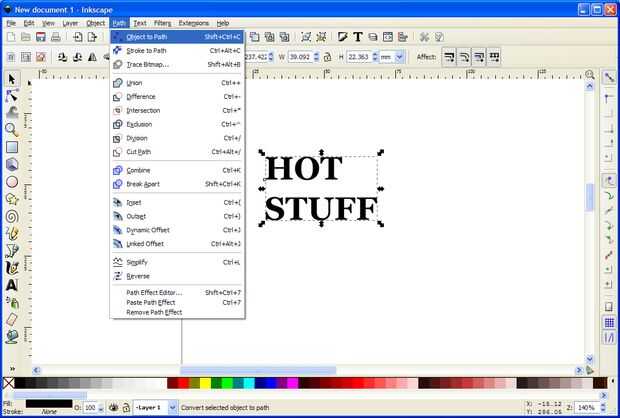620x418 pixels.
Task: Select the Pen Bezier tool
Action: click(12, 251)
